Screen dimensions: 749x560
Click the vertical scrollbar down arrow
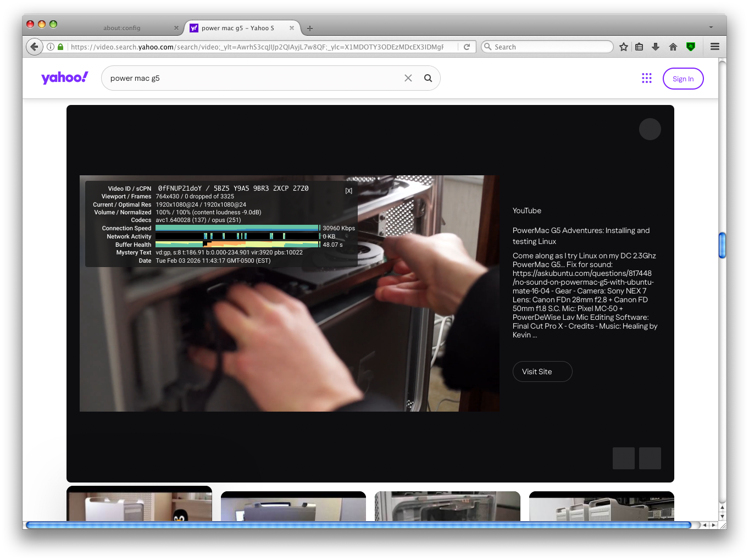point(722,517)
